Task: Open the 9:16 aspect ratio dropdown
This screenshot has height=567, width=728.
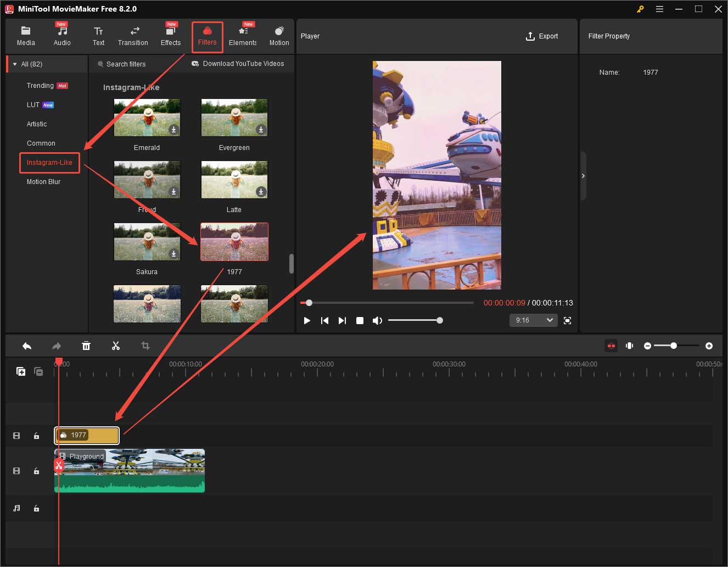Action: pyautogui.click(x=533, y=320)
